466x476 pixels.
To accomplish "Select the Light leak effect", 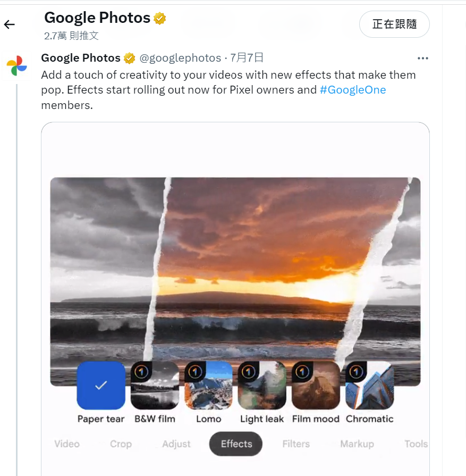I will [x=262, y=386].
